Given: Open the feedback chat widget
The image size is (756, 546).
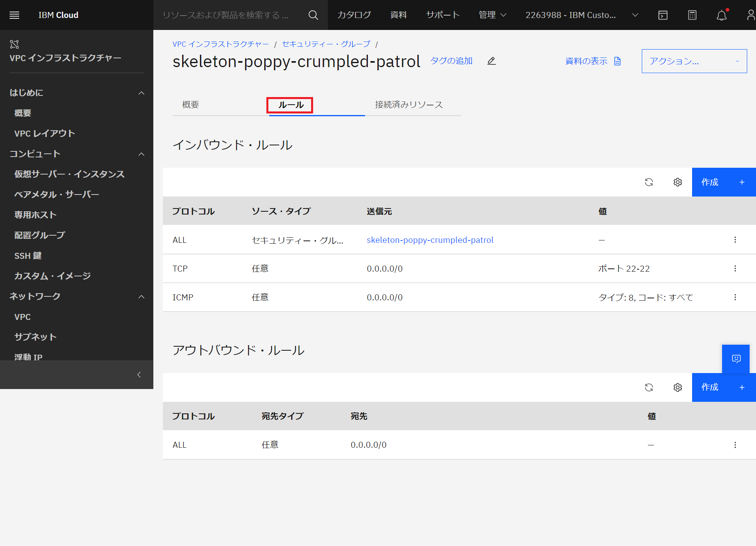Looking at the screenshot, I should [736, 359].
